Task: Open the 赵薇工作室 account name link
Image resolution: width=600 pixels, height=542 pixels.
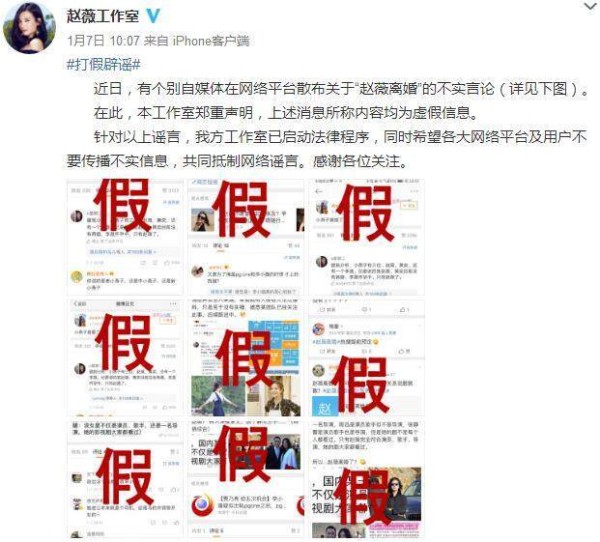Action: (x=103, y=16)
